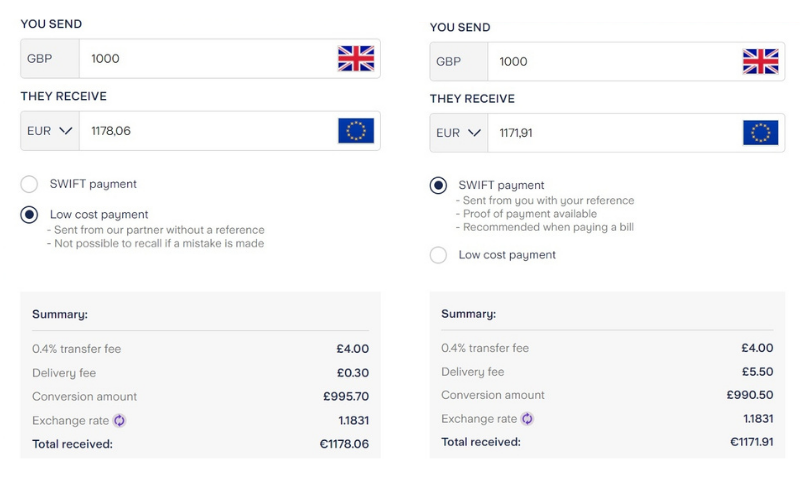The height and width of the screenshot is (477, 800).
Task: Expand the EUR currency selector next to 1171,91
Action: pyautogui.click(x=458, y=133)
